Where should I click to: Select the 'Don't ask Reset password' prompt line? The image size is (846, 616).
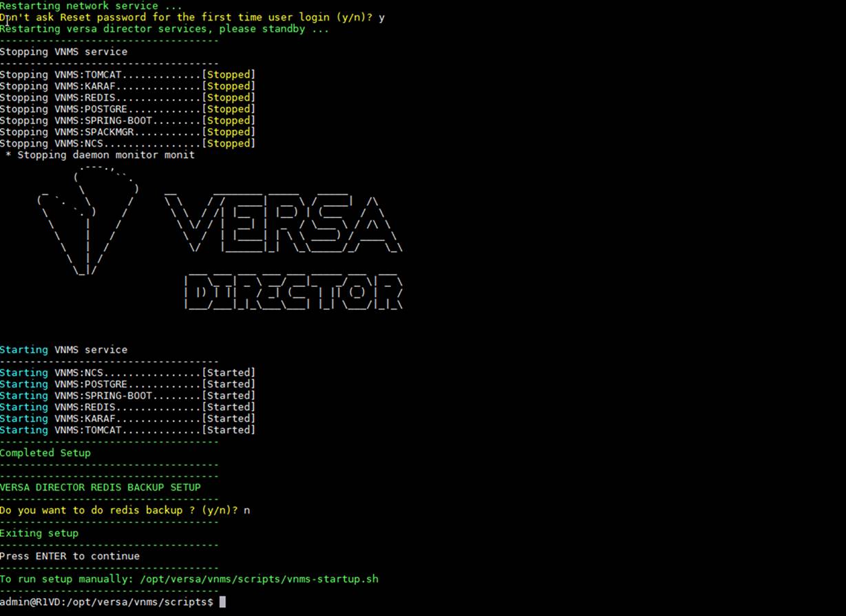click(x=192, y=17)
